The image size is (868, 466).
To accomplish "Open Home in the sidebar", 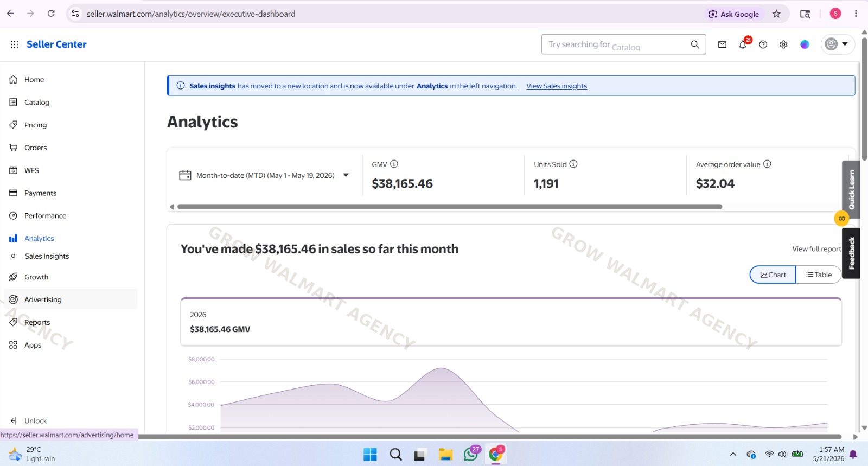I will (34, 80).
